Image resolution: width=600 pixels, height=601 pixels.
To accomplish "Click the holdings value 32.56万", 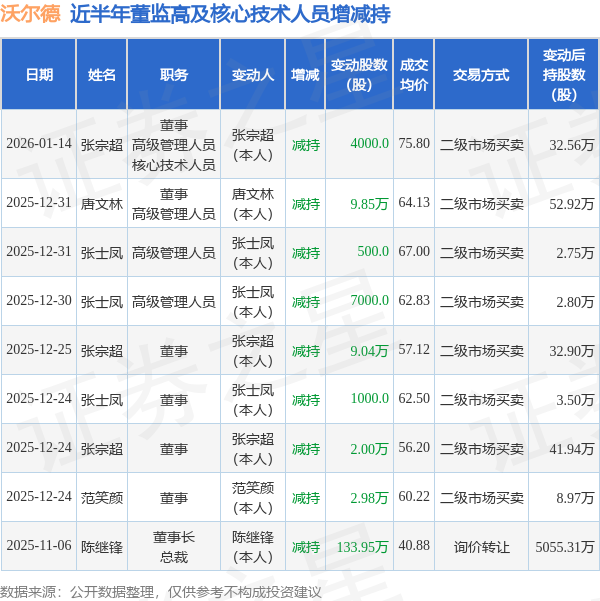I will tap(572, 145).
